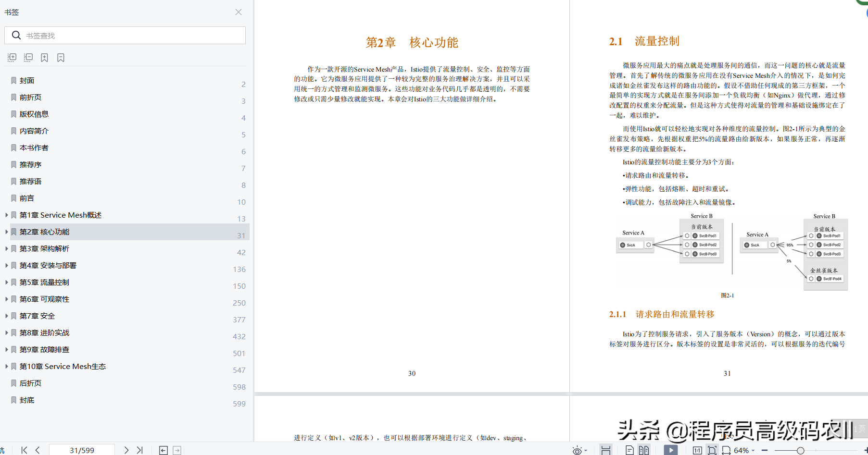Open the 后折页 bookmark
Viewport: 868px width, 455px height.
click(30, 383)
